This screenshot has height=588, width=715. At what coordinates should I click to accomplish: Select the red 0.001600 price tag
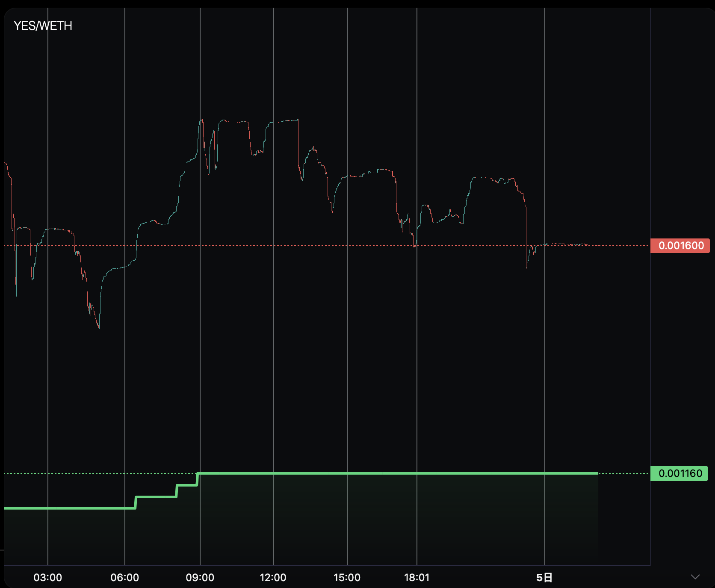click(680, 246)
